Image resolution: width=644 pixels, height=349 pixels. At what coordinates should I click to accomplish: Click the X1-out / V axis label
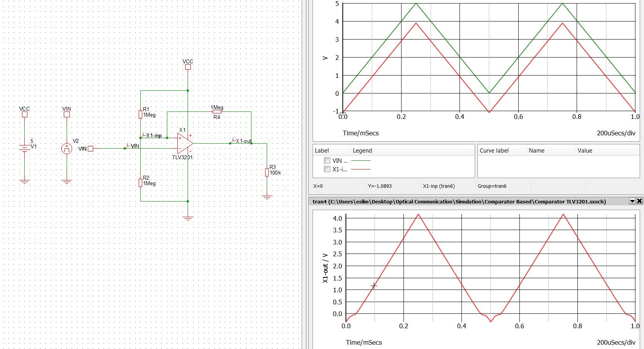325,268
